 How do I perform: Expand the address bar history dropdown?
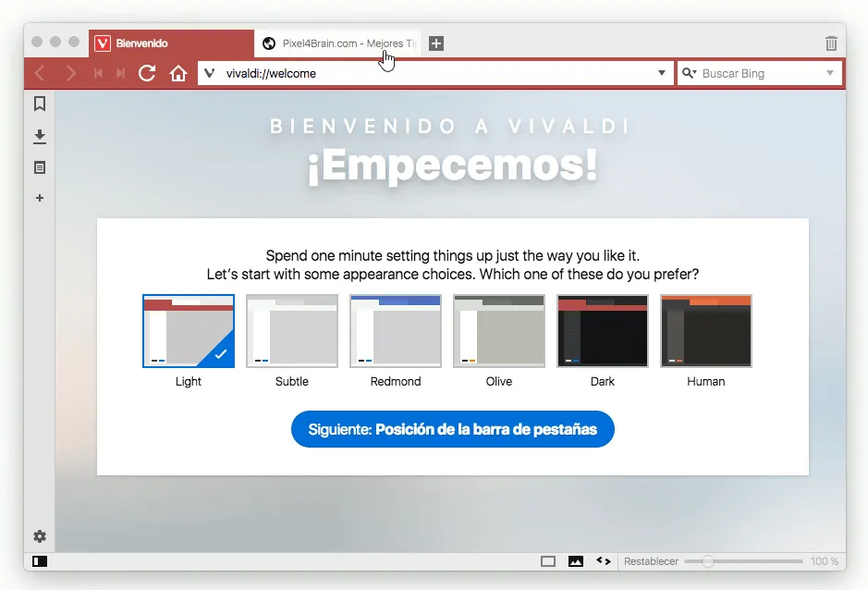pyautogui.click(x=662, y=73)
